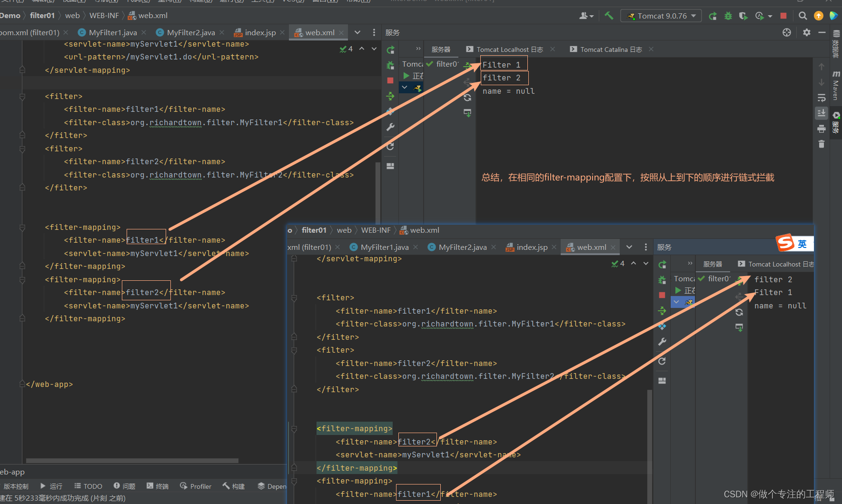Open the hidden editor tabs dropdown arrow
Viewport: 842px width, 504px height.
[357, 32]
